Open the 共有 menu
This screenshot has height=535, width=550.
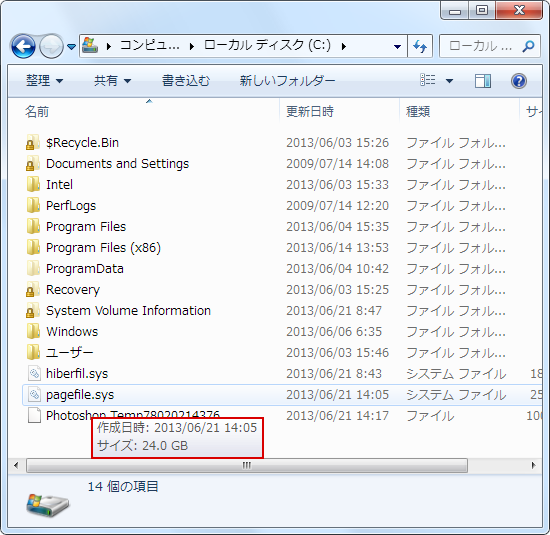(112, 81)
